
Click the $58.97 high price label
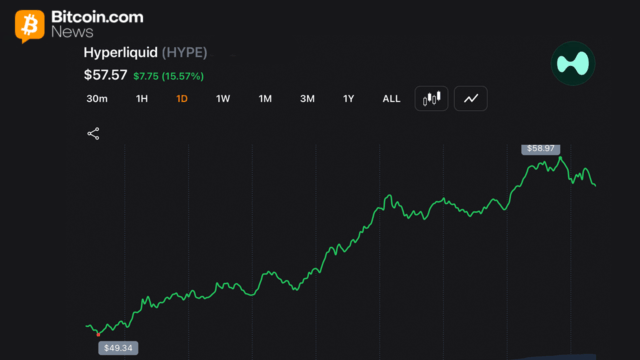(540, 149)
